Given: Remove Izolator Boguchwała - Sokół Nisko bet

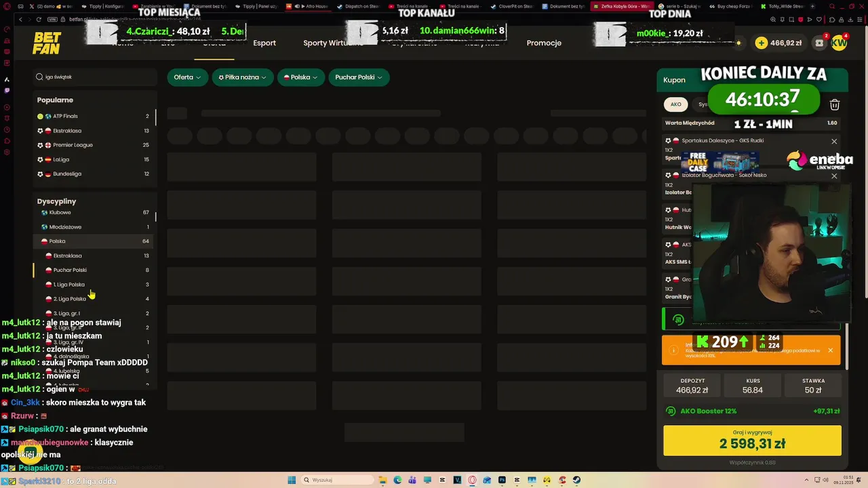Looking at the screenshot, I should pos(834,176).
